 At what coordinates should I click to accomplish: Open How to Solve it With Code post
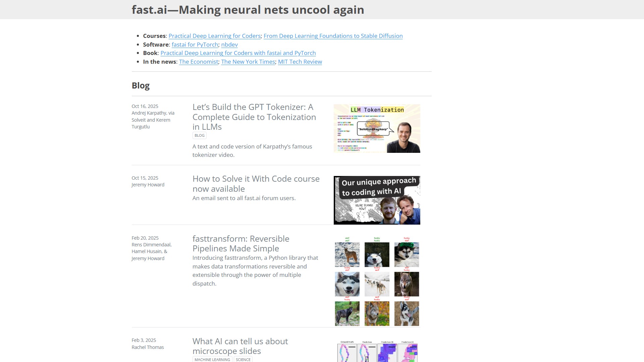[256, 184]
